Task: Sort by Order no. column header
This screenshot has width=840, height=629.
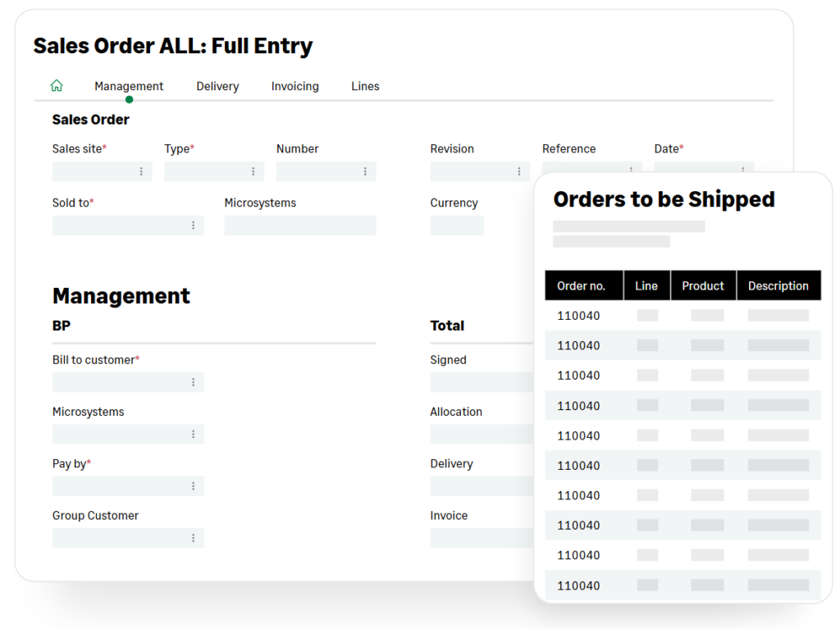Action: [x=584, y=285]
